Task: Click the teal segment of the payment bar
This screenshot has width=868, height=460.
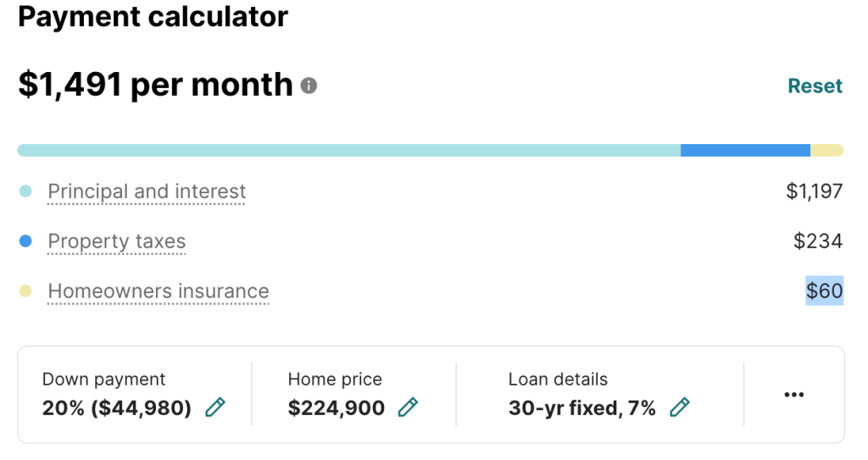Action: 348,151
